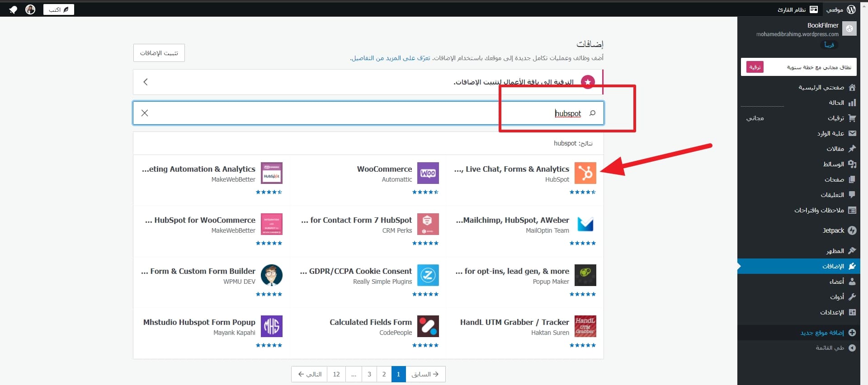Jump to page 12 of results

tap(336, 374)
